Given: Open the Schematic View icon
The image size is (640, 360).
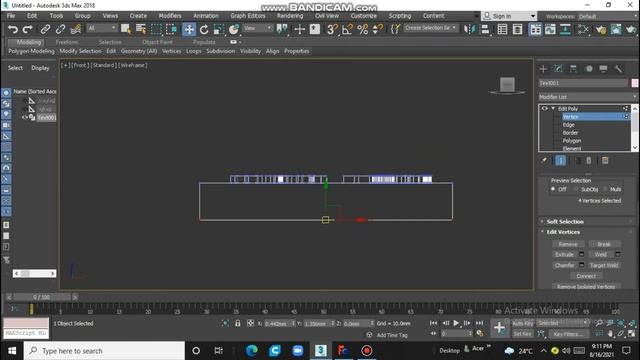Looking at the screenshot, I should (x=565, y=29).
